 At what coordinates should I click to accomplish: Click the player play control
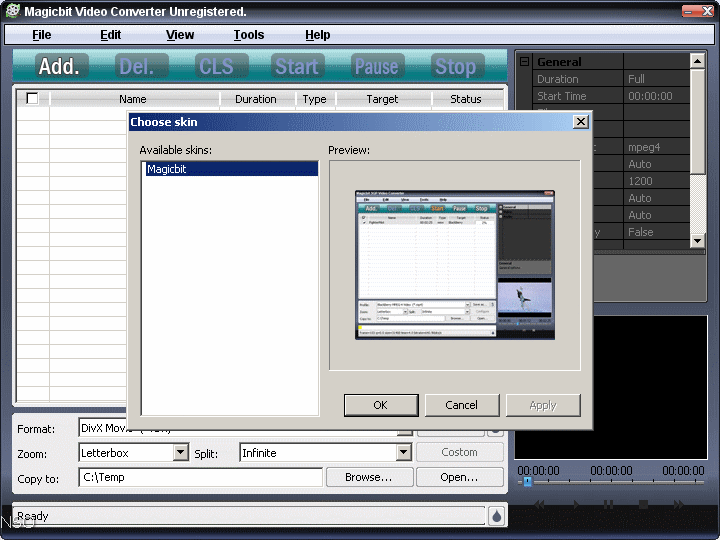576,505
